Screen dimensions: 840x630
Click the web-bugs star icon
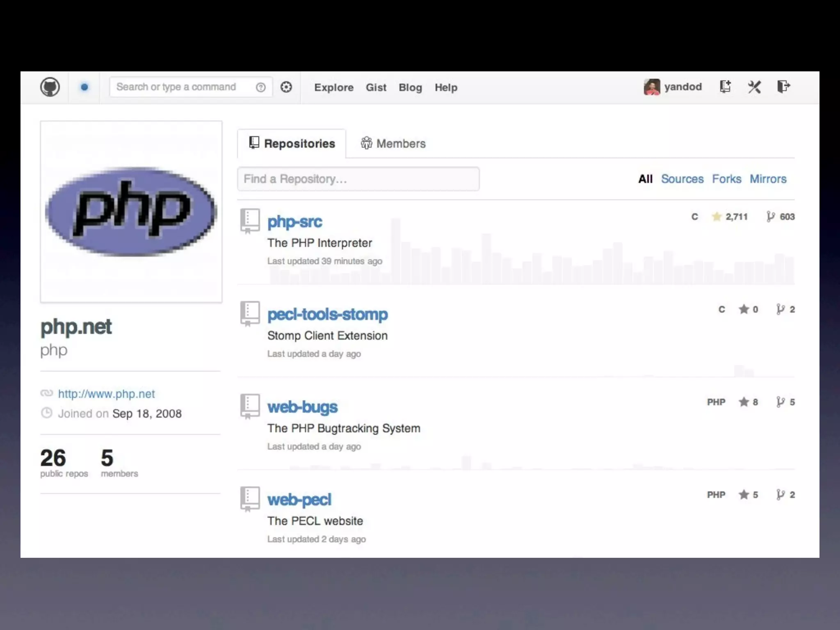pyautogui.click(x=744, y=402)
